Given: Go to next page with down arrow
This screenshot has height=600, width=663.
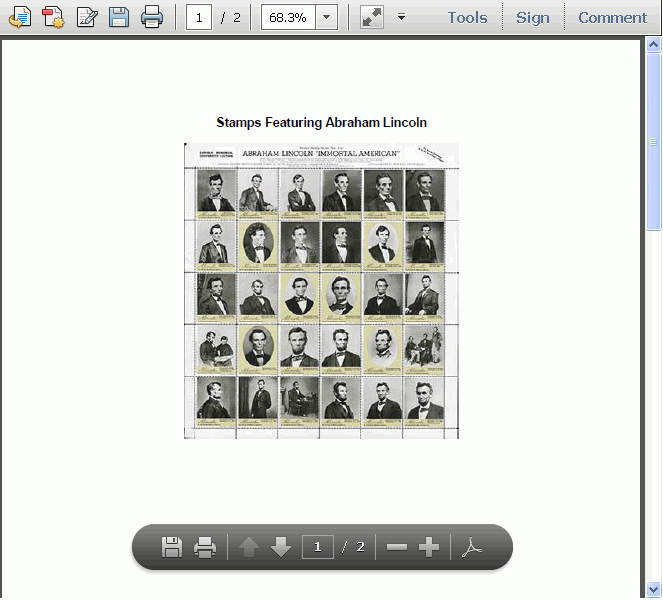Looking at the screenshot, I should [x=281, y=547].
